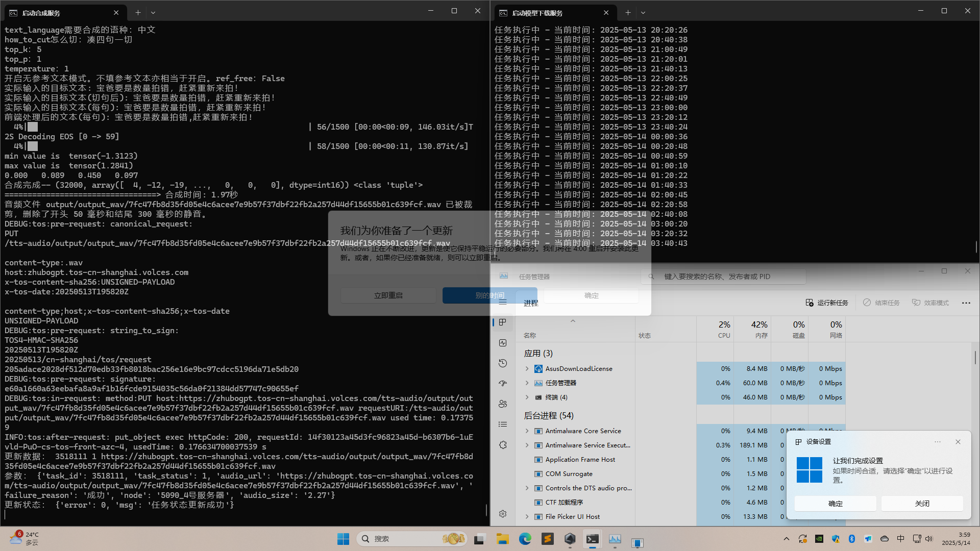980x551 pixels.
Task: Expand Antimalware Core Service row
Action: pos(527,431)
